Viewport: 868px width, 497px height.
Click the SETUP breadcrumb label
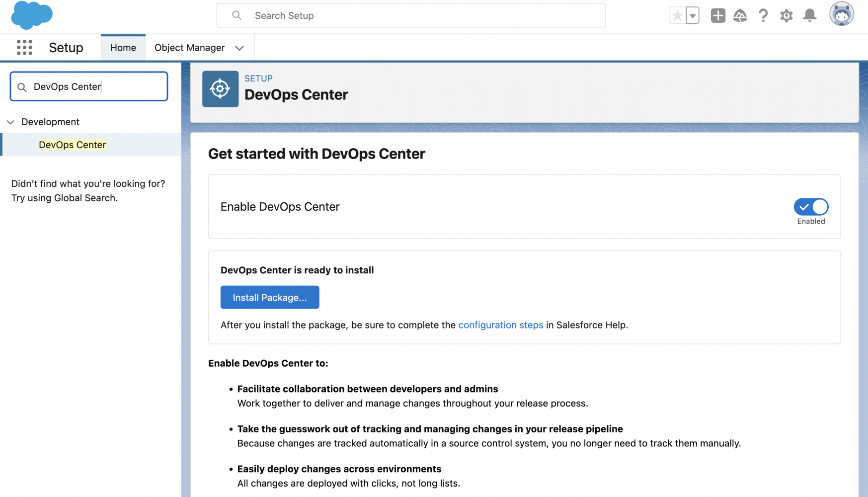click(258, 79)
